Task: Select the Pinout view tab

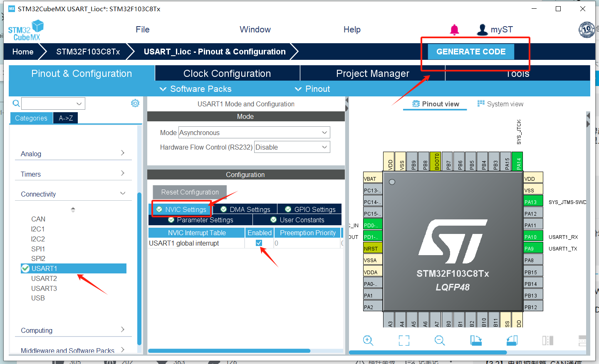Action: 436,104
